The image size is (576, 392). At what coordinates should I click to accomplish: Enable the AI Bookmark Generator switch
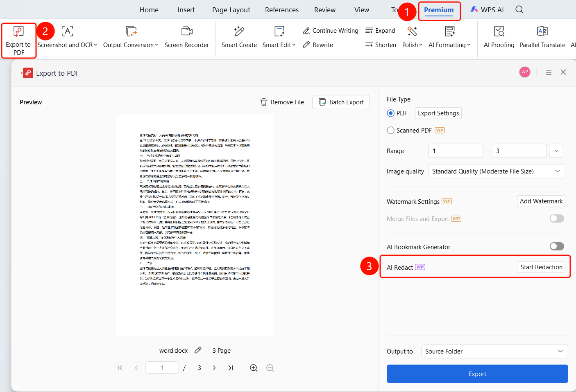tap(557, 246)
